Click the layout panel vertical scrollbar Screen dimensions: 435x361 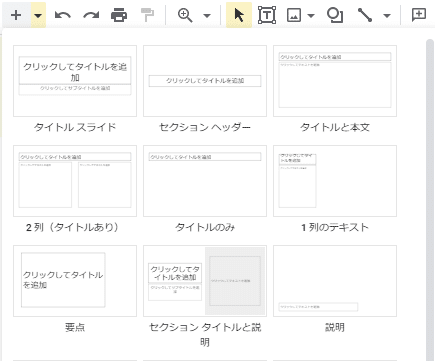430,200
